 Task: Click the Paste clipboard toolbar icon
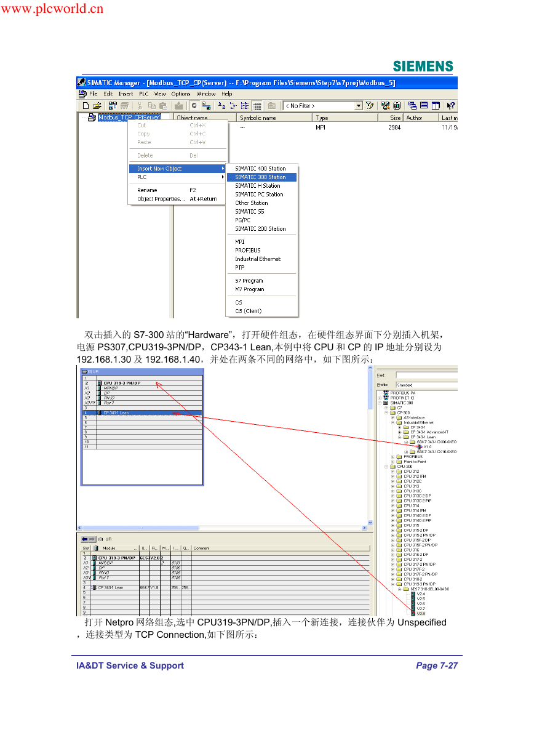(163, 106)
